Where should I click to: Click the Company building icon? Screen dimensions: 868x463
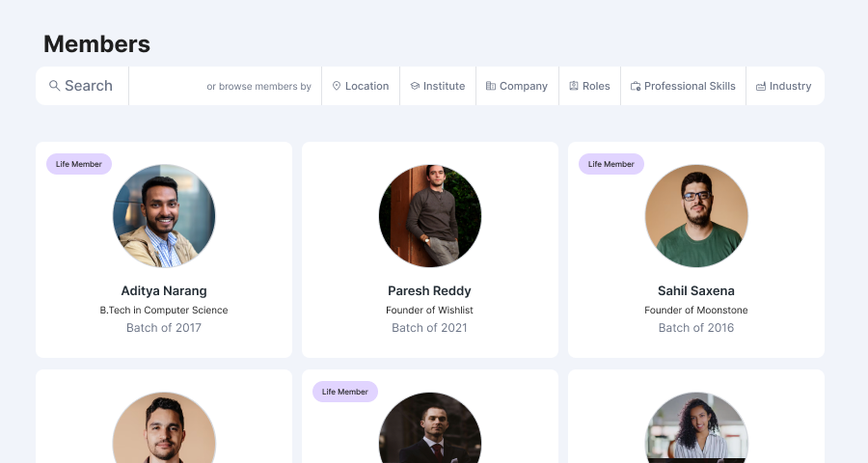click(491, 86)
